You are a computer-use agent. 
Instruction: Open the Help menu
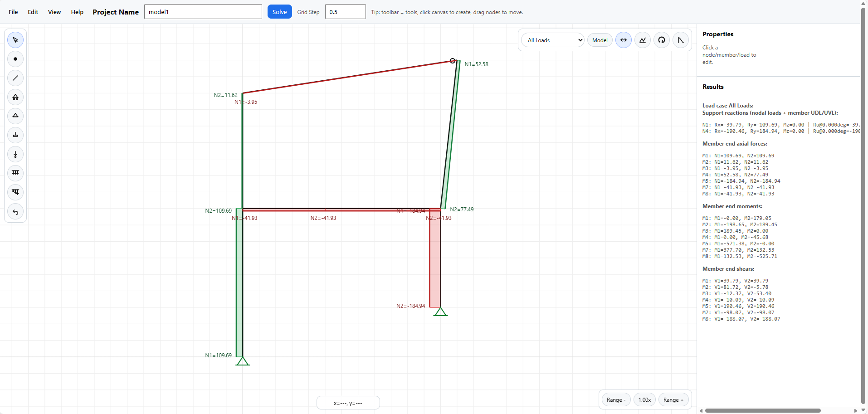pyautogui.click(x=77, y=12)
